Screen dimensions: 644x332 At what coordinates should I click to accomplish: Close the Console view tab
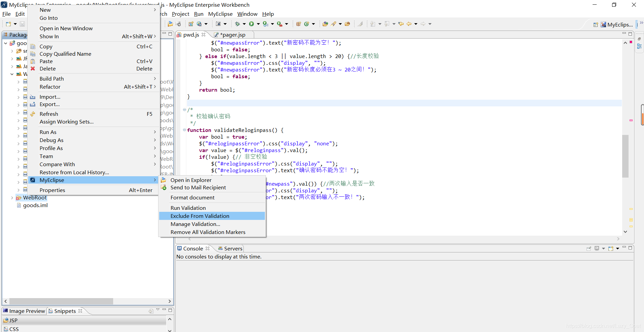(208, 248)
